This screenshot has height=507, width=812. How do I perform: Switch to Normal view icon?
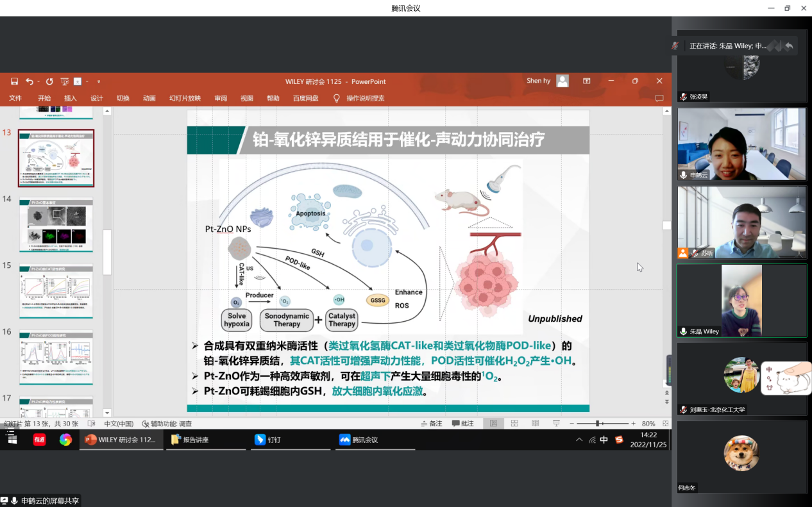[x=493, y=424]
